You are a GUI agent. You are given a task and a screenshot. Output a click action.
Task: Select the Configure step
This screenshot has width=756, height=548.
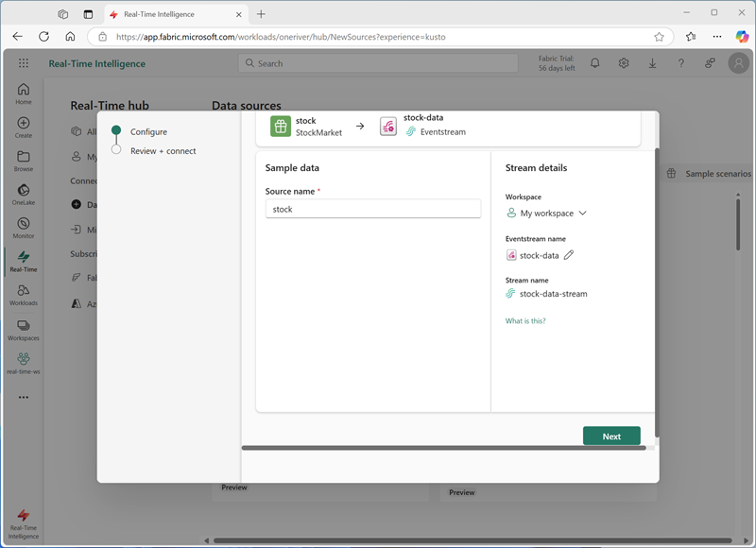[x=148, y=131]
